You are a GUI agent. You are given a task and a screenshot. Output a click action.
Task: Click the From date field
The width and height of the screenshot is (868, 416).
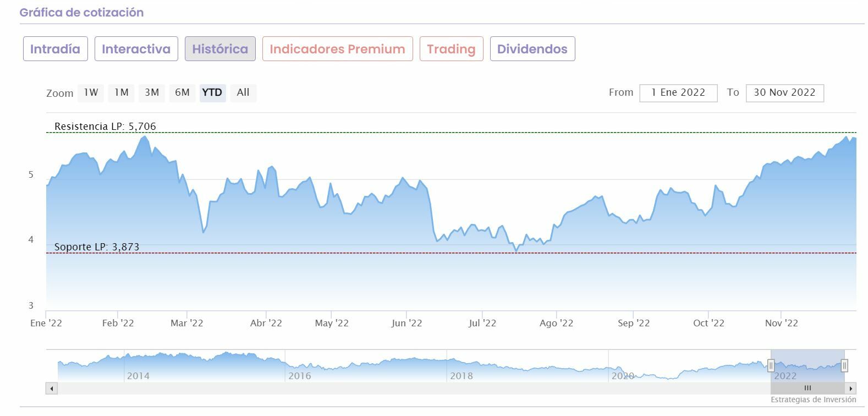pos(678,92)
